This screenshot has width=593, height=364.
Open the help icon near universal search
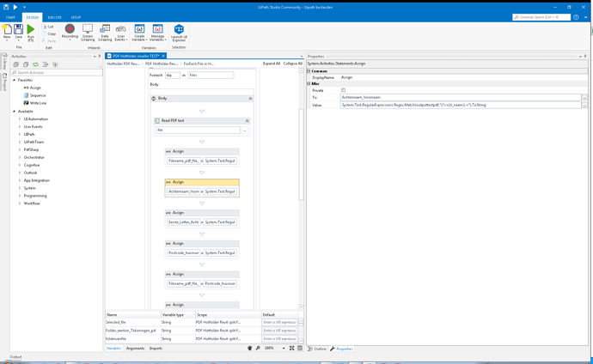point(576,17)
